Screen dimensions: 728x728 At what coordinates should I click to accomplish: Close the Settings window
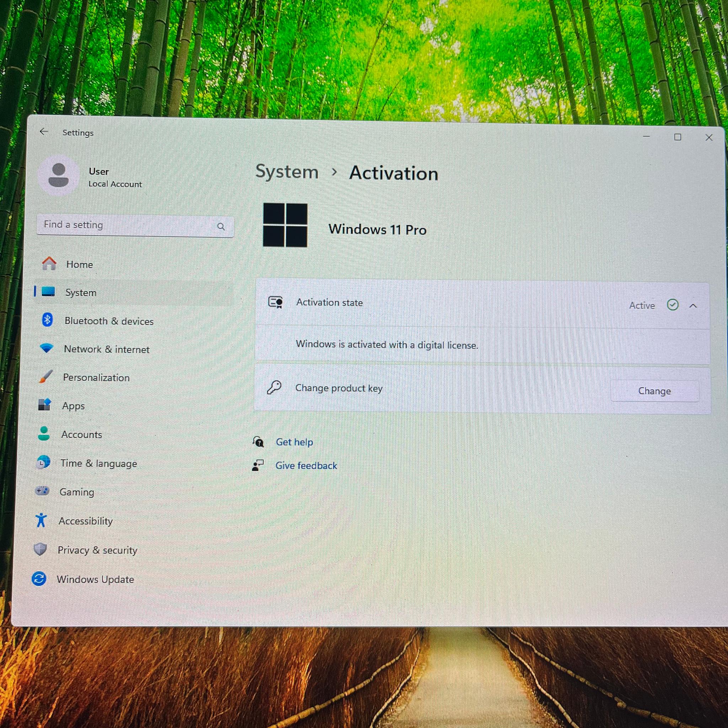click(709, 138)
